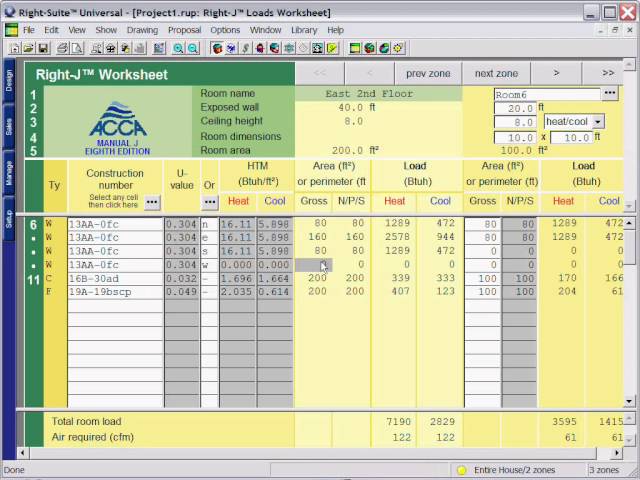Click the horizontal scrollbar left arrow
Image resolution: width=640 pixels, height=480 pixels.
coord(23,453)
